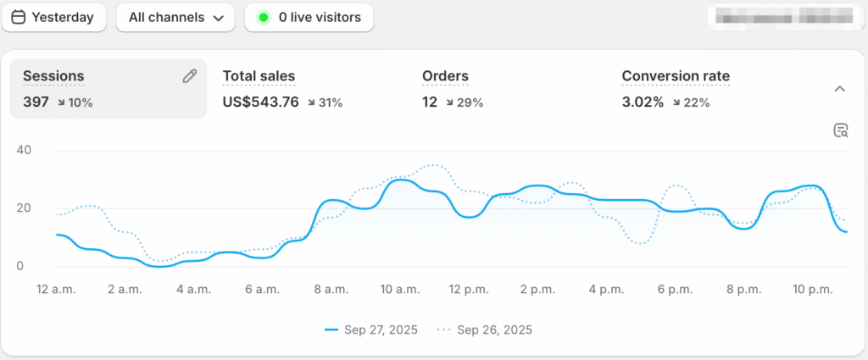
Task: Click the down arrow trend icon beside Sessions 10%
Action: tap(62, 102)
